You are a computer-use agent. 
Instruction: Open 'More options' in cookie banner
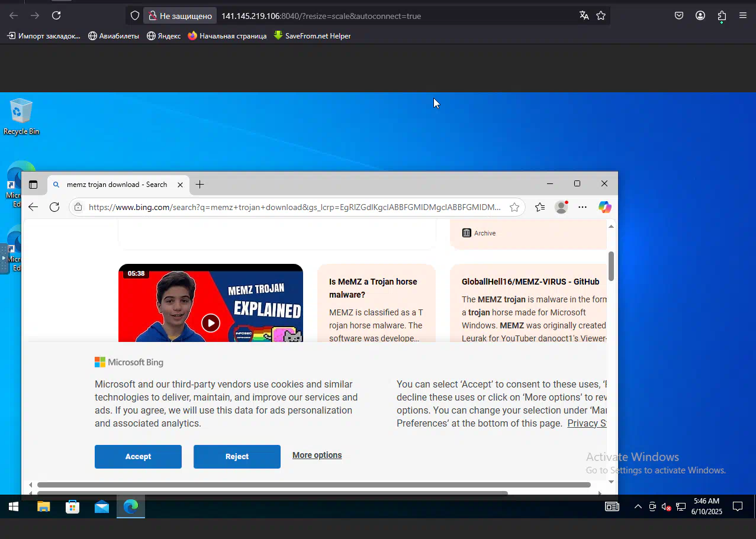(317, 455)
